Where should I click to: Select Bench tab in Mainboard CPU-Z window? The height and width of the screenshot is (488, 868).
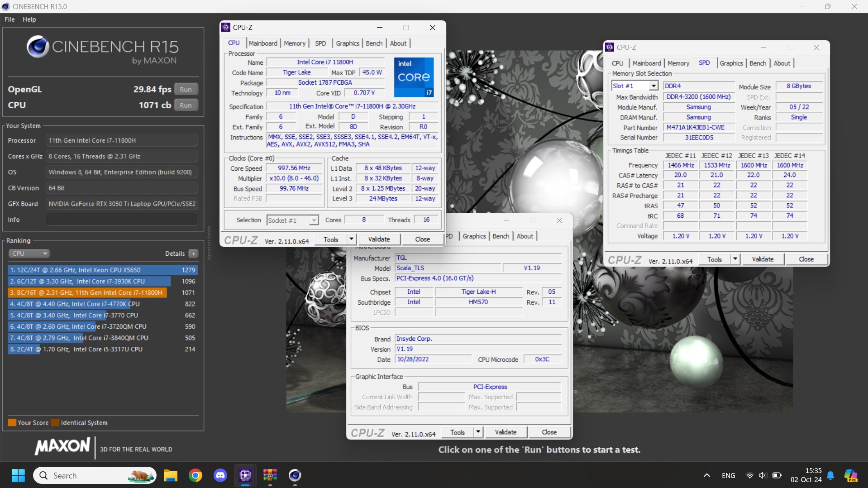pyautogui.click(x=501, y=236)
